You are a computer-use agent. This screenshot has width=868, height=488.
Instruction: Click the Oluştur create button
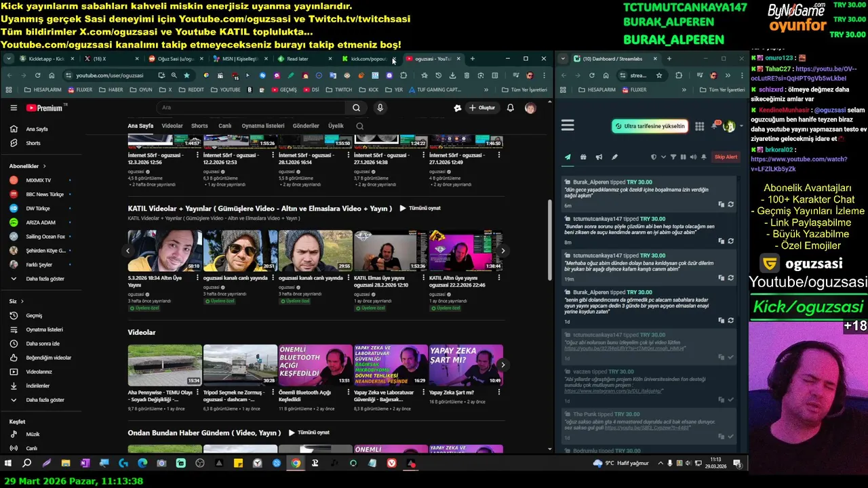(x=482, y=108)
